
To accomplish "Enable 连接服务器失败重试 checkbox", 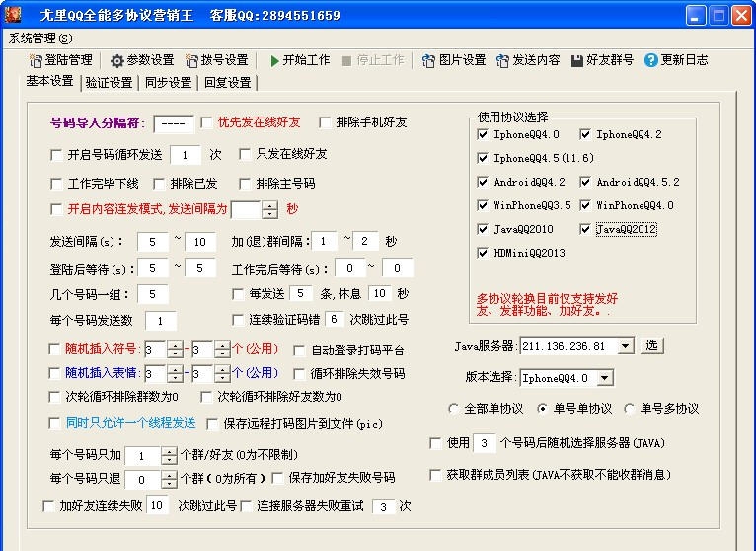I will coord(246,506).
